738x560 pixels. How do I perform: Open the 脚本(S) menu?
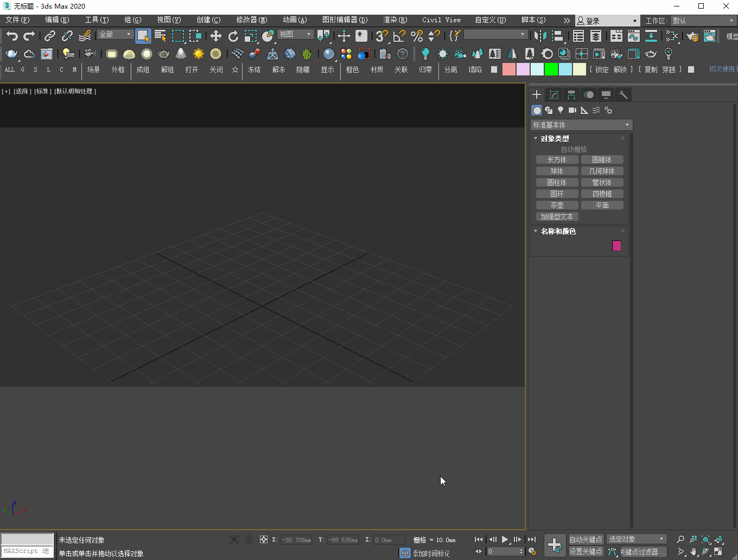tap(533, 20)
